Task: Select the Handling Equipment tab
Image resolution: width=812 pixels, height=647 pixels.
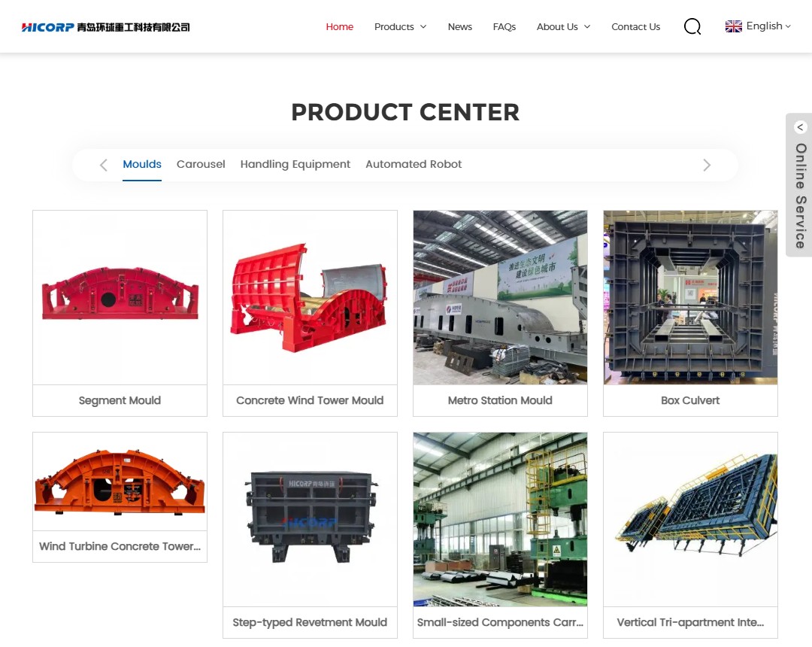Action: pos(295,164)
